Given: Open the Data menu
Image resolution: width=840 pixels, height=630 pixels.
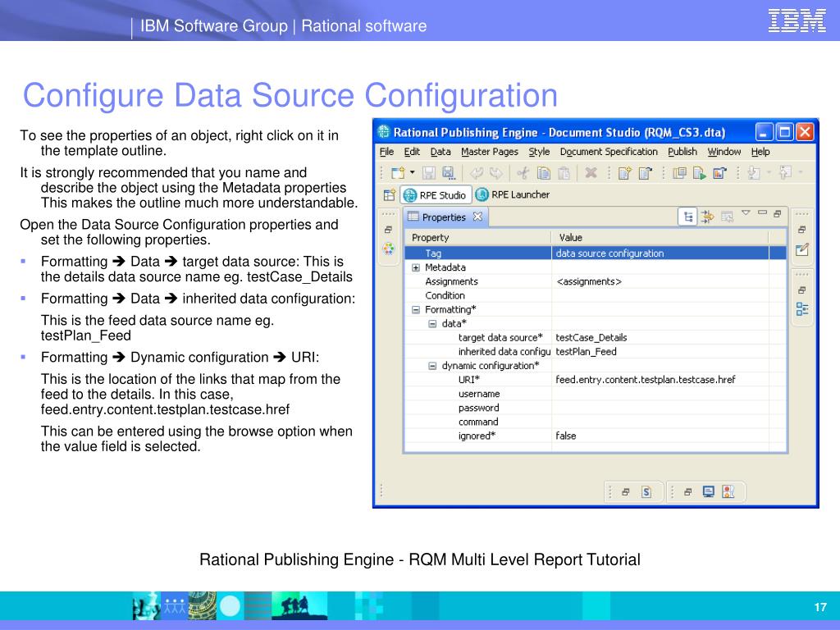Looking at the screenshot, I should click(x=441, y=152).
